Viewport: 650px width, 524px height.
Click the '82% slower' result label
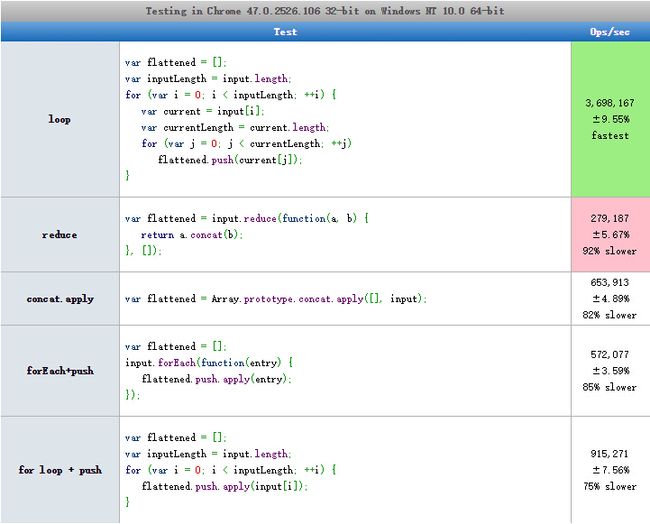pyautogui.click(x=609, y=315)
